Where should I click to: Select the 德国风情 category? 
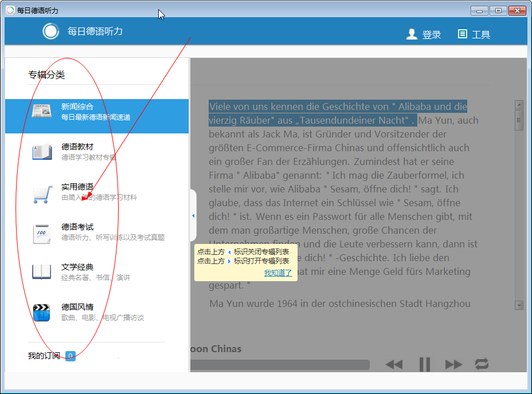97,312
